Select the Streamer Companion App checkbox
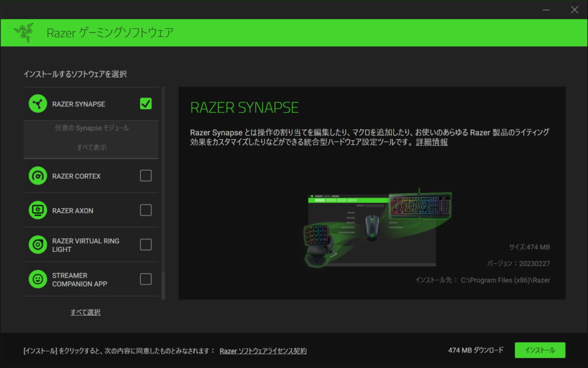 pyautogui.click(x=146, y=279)
